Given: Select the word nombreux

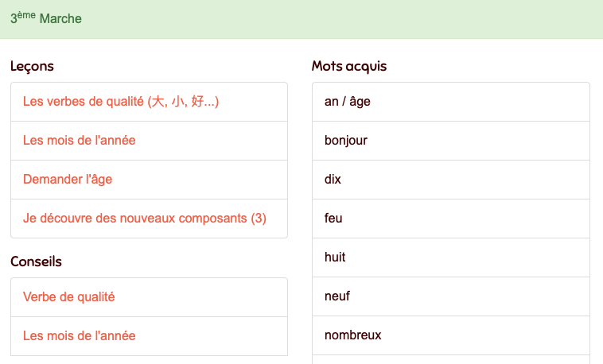Looking at the screenshot, I should (353, 335).
